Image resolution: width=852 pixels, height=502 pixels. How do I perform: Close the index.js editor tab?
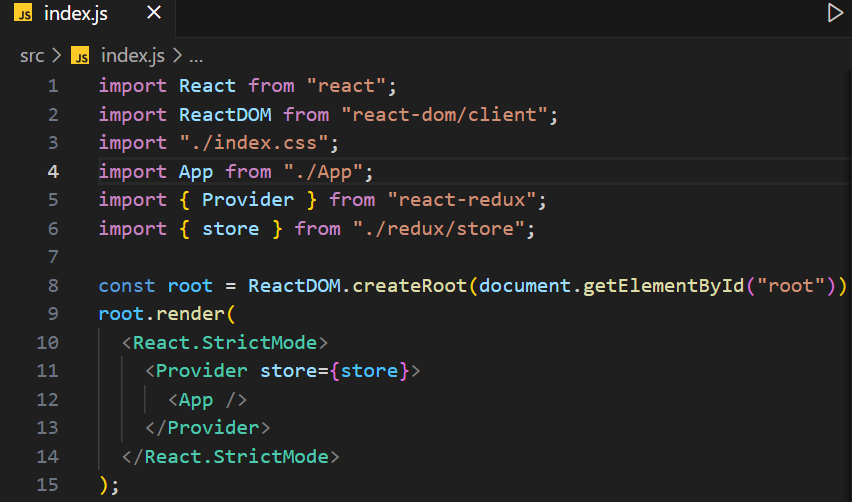coord(154,15)
